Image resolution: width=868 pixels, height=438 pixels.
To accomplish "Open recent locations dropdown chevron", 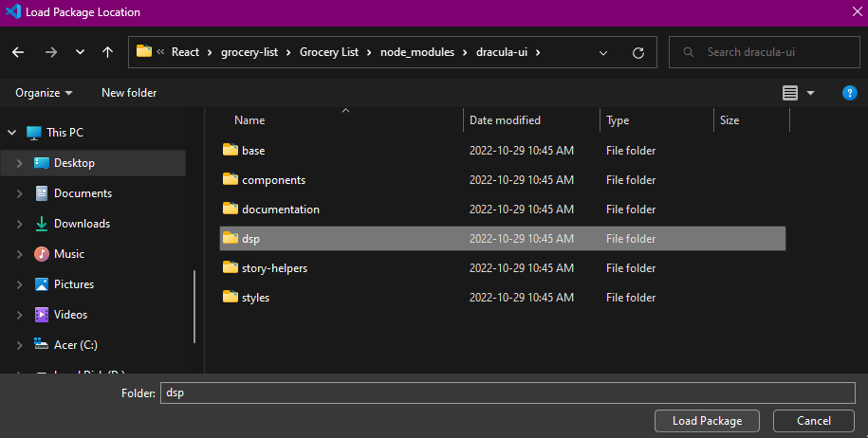I will click(81, 52).
